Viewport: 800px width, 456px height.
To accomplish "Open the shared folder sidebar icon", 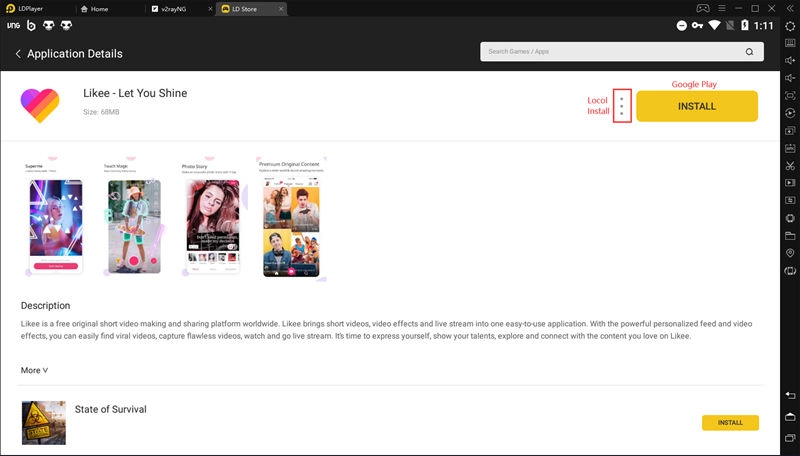I will click(790, 235).
